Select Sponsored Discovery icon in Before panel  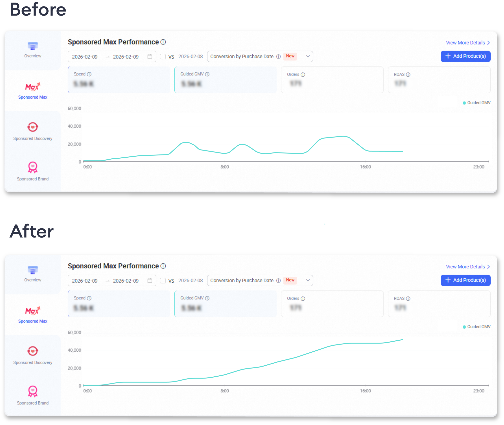pos(32,127)
